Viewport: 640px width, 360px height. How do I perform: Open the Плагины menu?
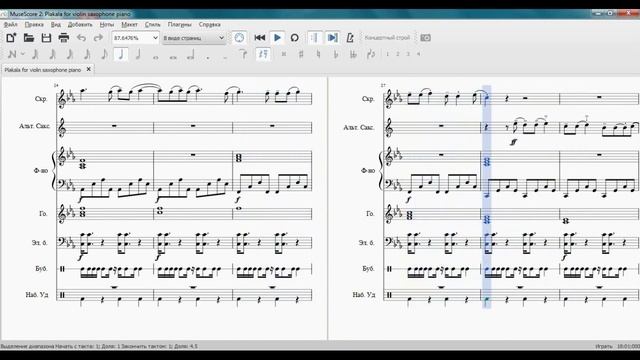click(x=180, y=24)
